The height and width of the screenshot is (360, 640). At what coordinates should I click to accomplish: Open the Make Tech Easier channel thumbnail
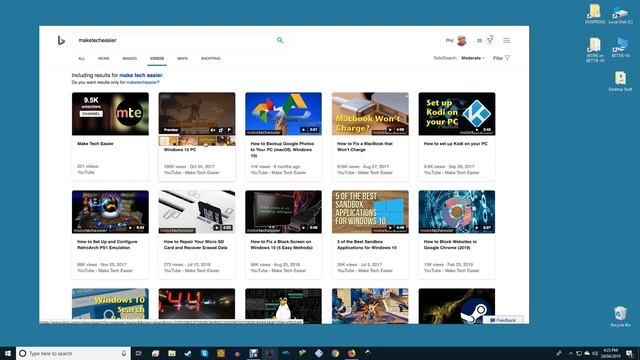tap(110, 114)
